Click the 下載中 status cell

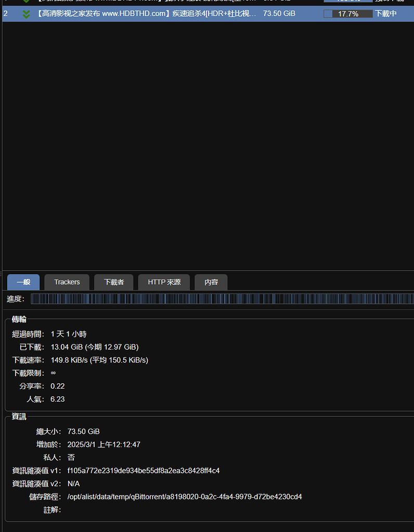pos(385,14)
